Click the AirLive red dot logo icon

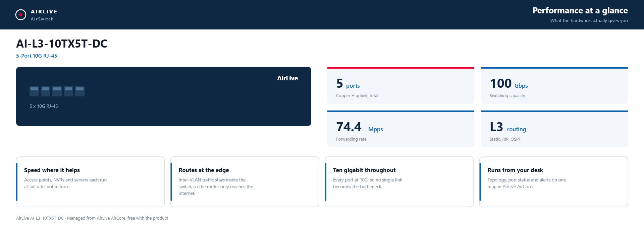(21, 15)
